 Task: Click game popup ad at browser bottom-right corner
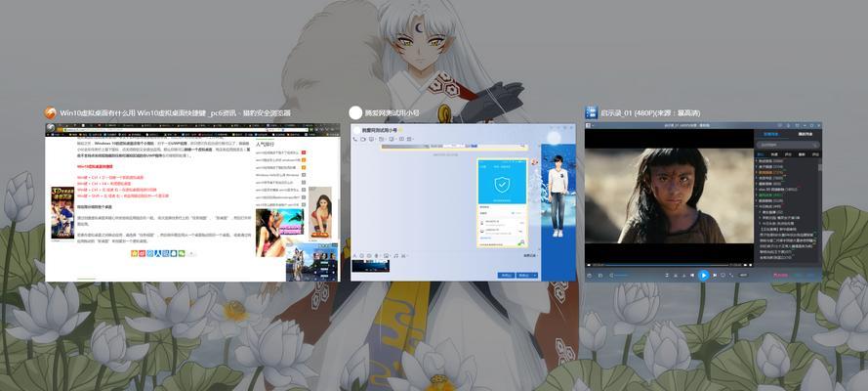click(x=311, y=261)
